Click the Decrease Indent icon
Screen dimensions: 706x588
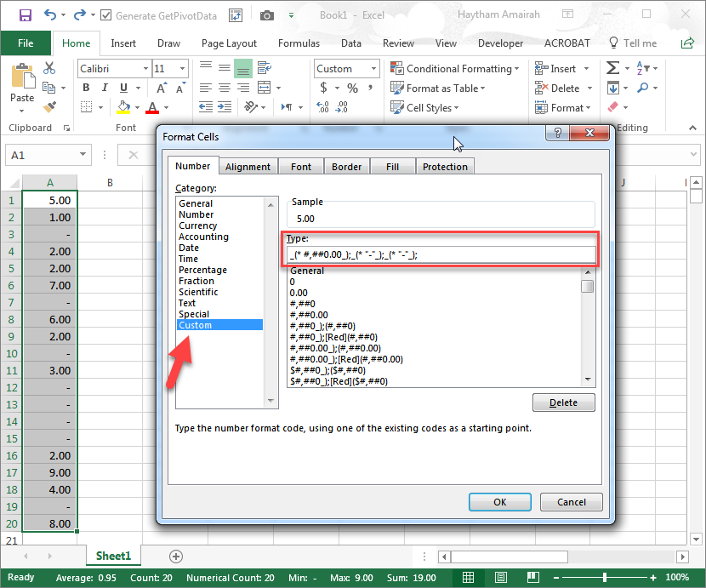point(206,107)
